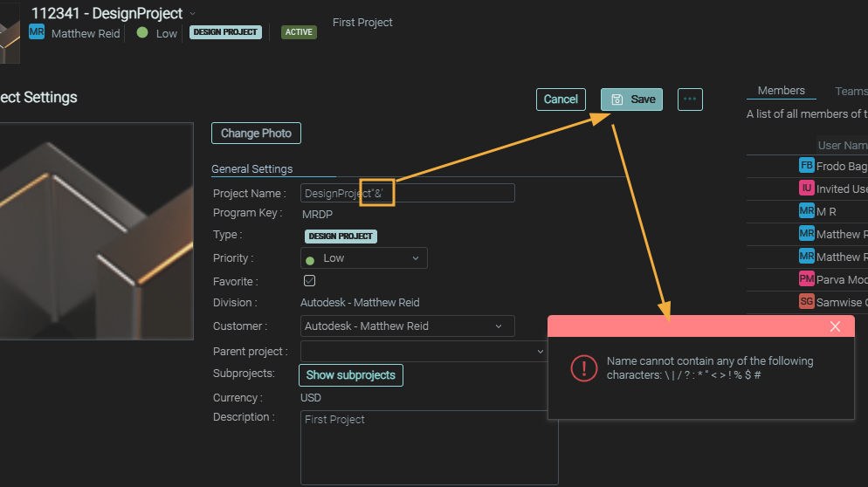Click the Parva PM avatar icon

807,278
